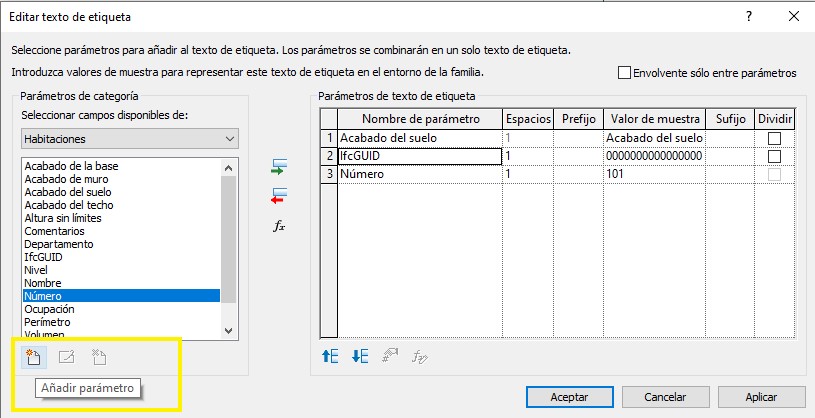
Task: Enable Envolvente sólo entre parámetros checkbox
Action: (625, 73)
